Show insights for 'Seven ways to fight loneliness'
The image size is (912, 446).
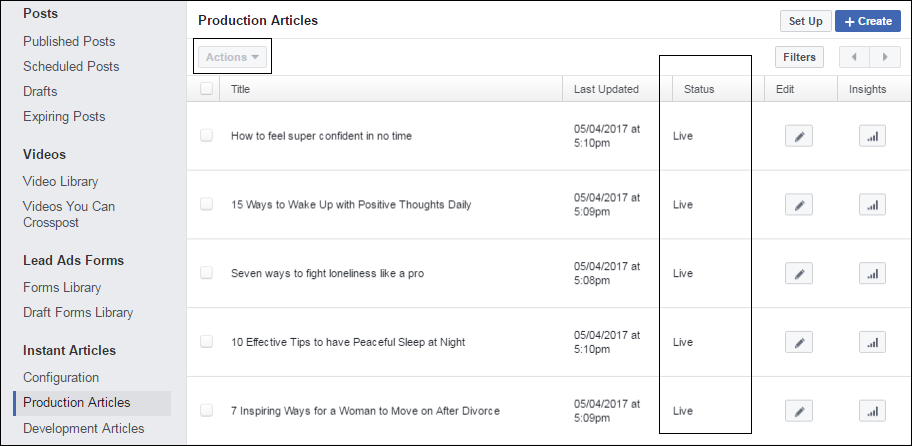(x=872, y=273)
